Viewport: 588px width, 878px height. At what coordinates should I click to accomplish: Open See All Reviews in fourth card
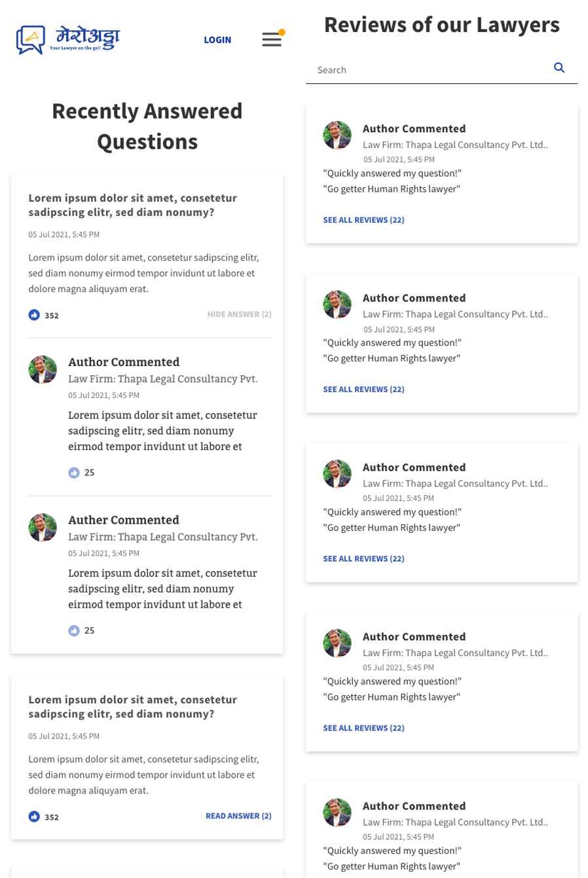[363, 728]
